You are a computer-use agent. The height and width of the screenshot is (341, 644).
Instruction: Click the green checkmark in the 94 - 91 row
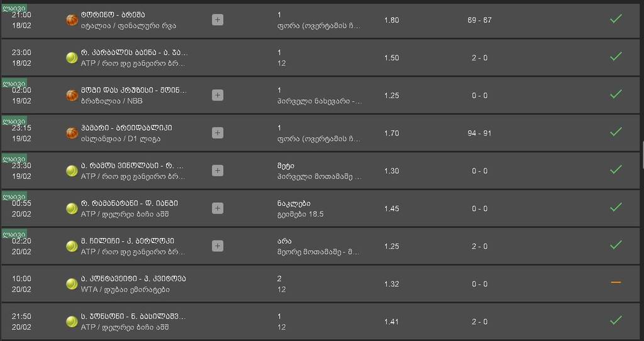click(x=616, y=132)
